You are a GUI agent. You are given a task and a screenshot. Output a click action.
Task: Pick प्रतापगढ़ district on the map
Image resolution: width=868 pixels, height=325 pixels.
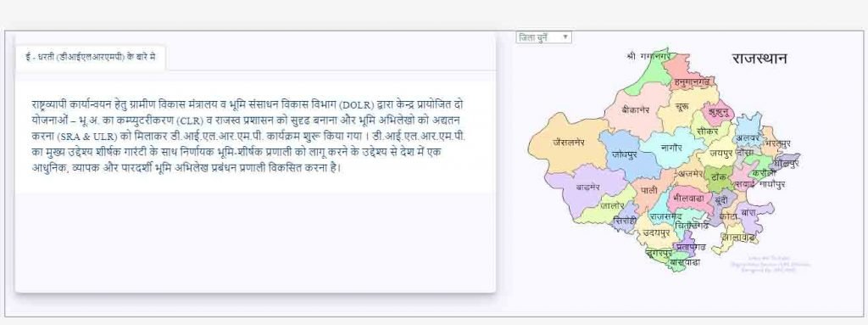pos(690,246)
